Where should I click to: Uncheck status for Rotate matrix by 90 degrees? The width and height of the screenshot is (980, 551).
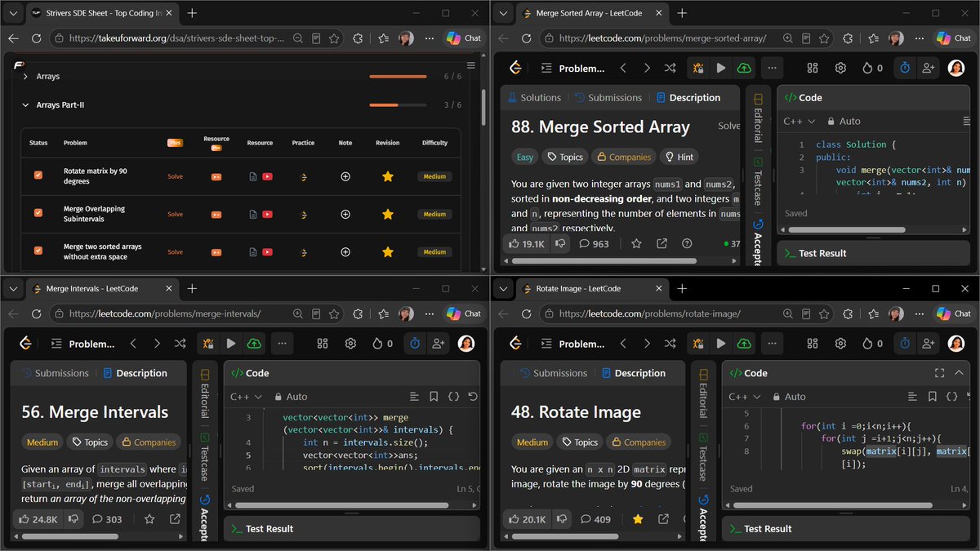[x=38, y=176]
